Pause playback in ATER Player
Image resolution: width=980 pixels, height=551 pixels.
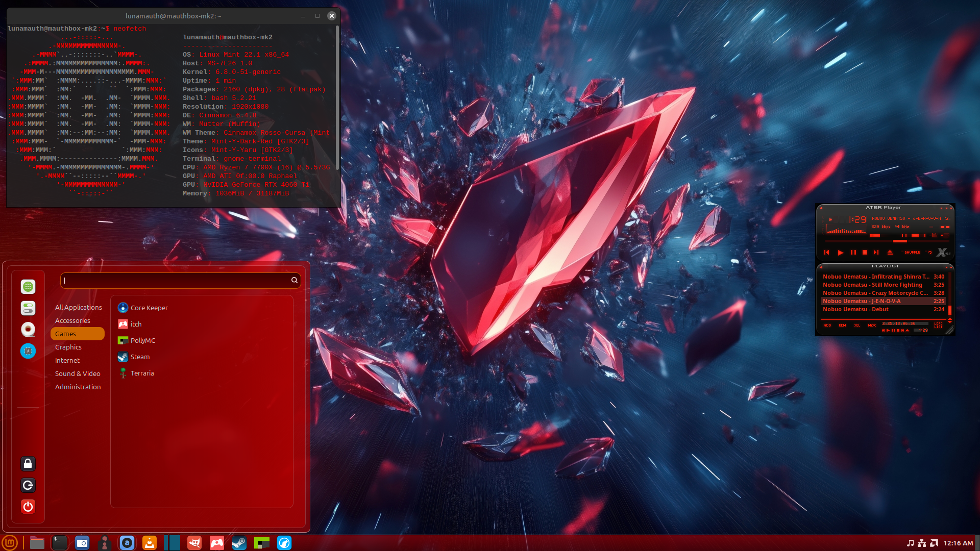[x=853, y=253]
